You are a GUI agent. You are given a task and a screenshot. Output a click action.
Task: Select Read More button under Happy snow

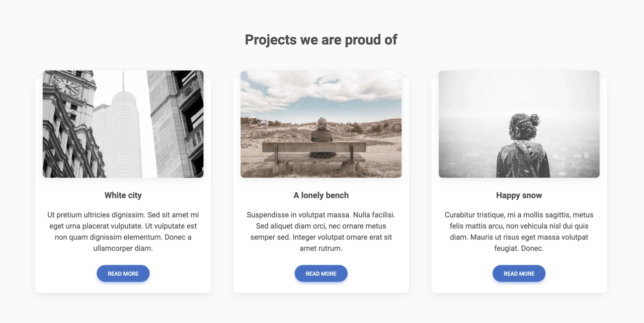(x=519, y=274)
